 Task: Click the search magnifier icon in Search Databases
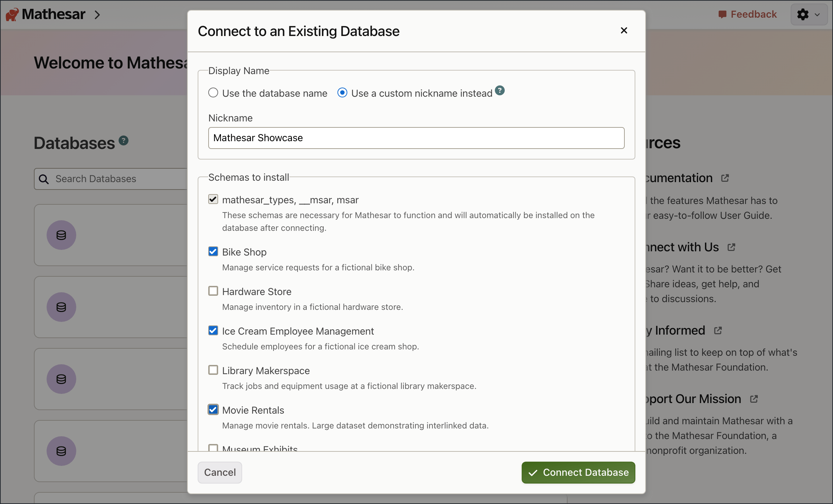pyautogui.click(x=44, y=179)
